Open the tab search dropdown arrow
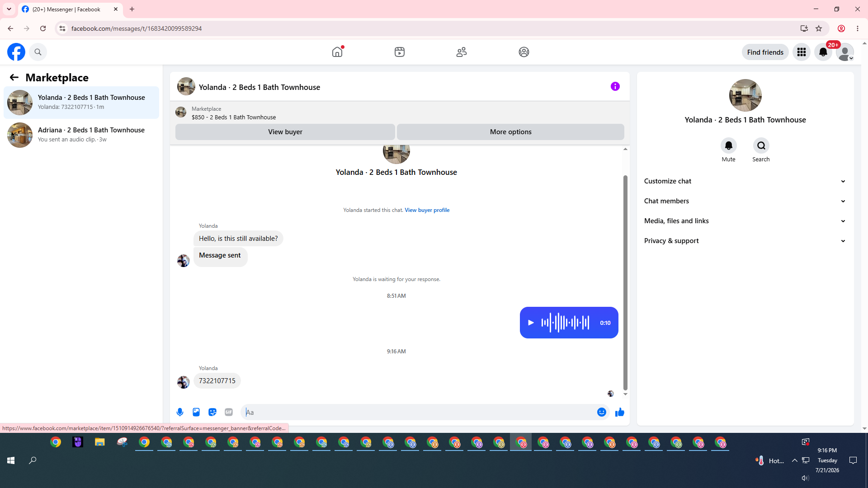The width and height of the screenshot is (868, 488). click(9, 9)
